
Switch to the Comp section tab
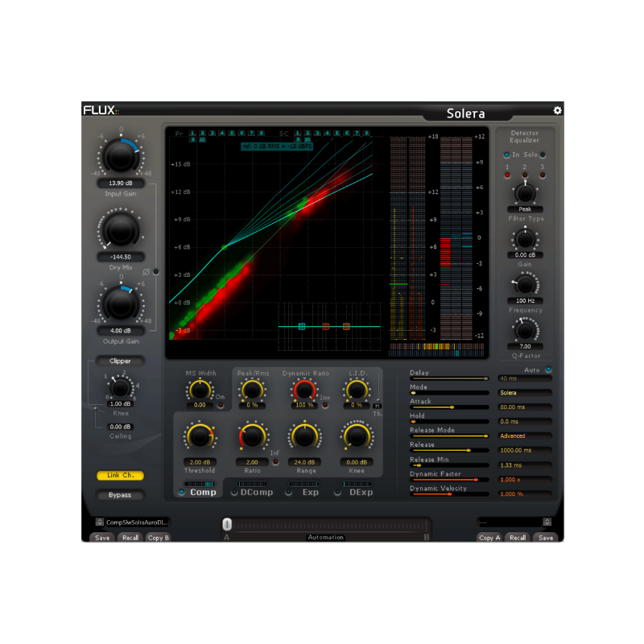pos(203,492)
